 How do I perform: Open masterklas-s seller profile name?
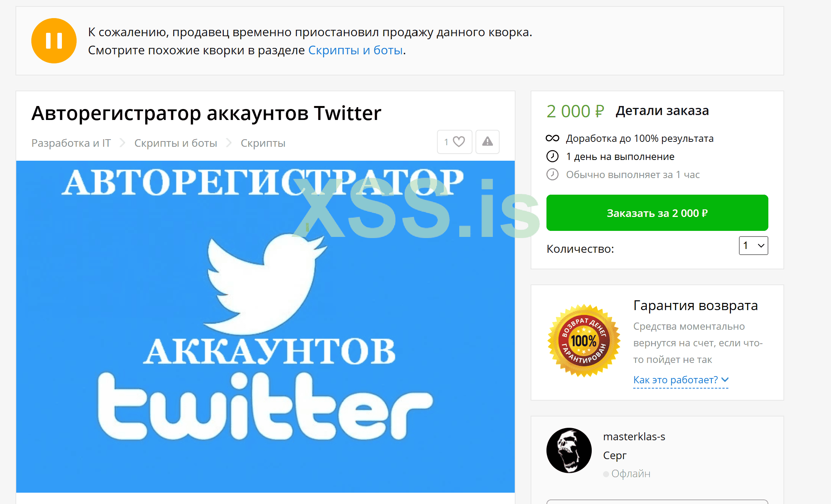click(x=634, y=436)
